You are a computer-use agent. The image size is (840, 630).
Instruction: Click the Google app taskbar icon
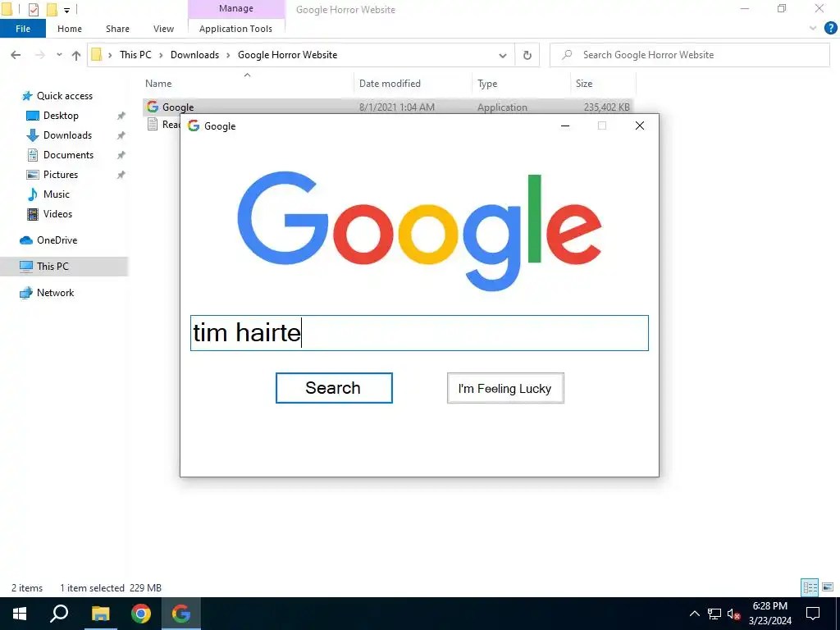pos(181,614)
